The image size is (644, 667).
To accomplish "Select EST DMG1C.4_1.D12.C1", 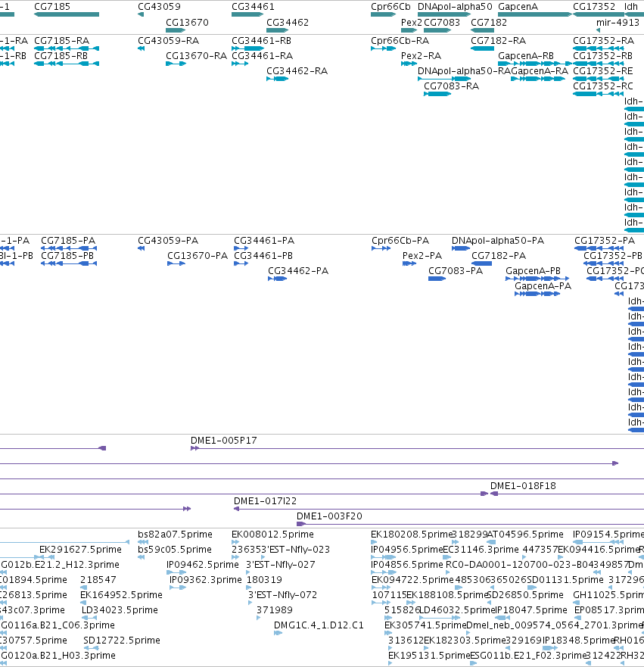I will coord(319,625).
